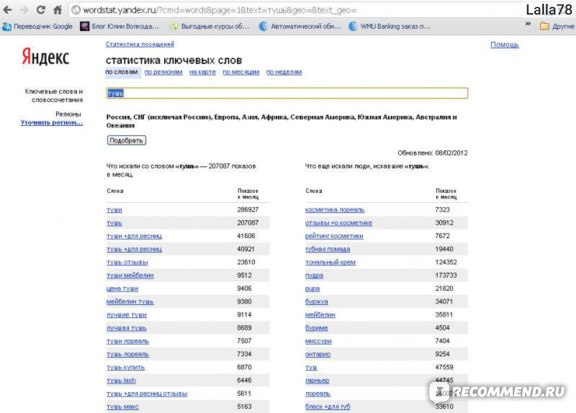Image resolution: width=576 pixels, height=413 pixels.
Task: Click the Обновлено: 08/02/2012 date text
Action: pos(432,153)
